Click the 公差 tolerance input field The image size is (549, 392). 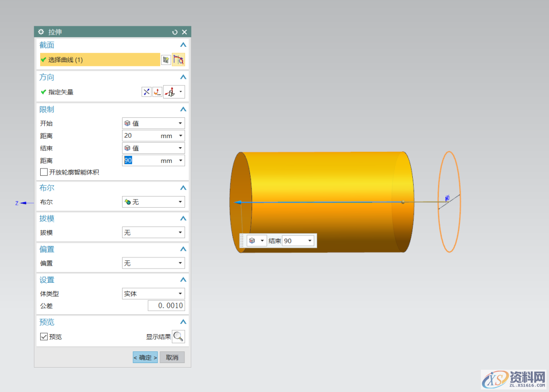[x=166, y=306]
